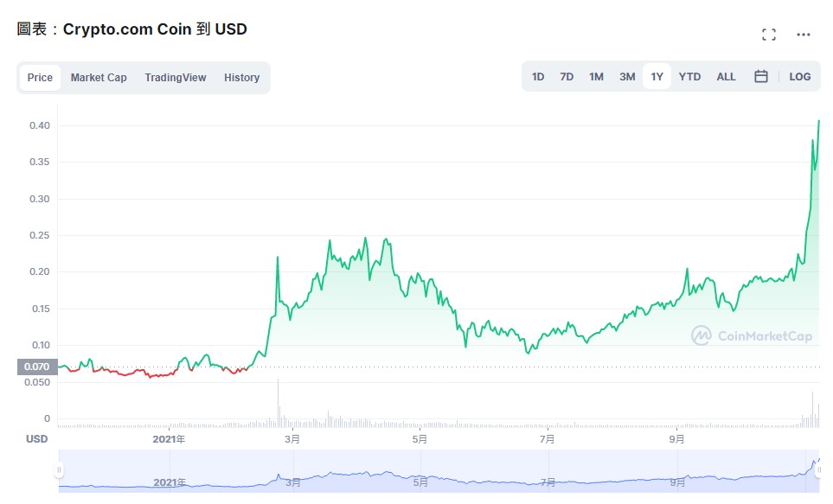Set chart range to 3M

(x=627, y=76)
